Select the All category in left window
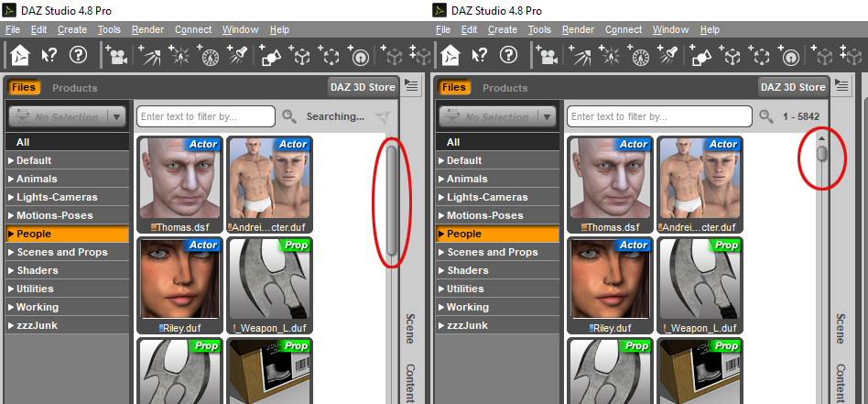Viewport: 868px width, 404px height. 67,142
